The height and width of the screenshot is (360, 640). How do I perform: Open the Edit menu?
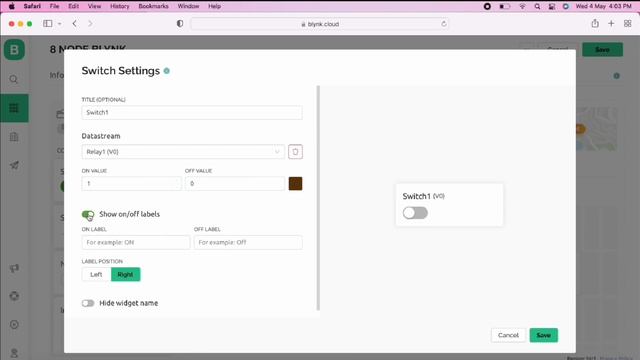(73, 6)
